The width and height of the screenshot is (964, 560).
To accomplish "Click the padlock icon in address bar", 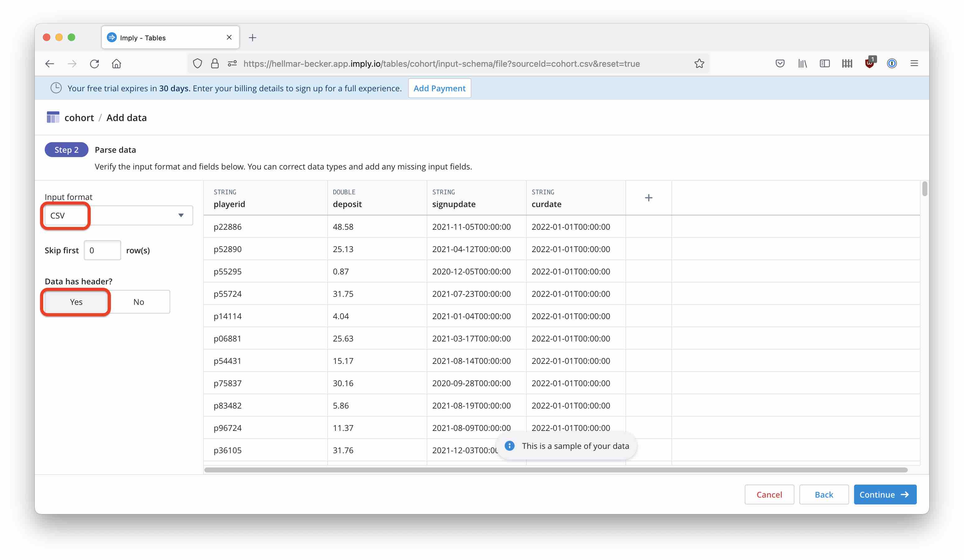I will [215, 63].
